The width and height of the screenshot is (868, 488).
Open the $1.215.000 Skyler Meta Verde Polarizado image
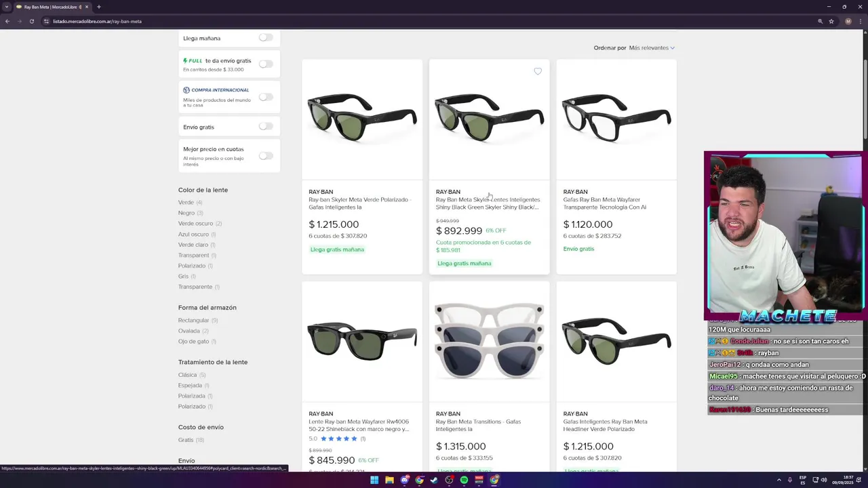[362, 119]
